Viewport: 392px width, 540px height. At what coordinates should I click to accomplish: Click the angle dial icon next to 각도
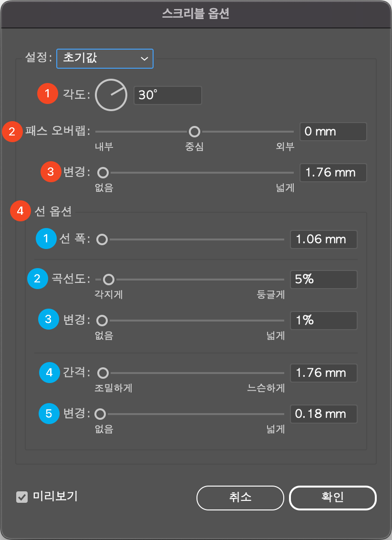pos(111,95)
